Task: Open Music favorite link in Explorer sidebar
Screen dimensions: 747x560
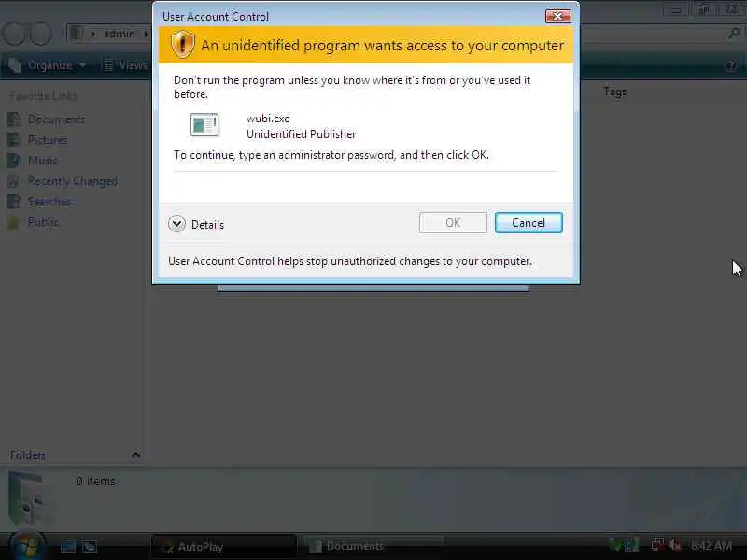Action: [42, 160]
